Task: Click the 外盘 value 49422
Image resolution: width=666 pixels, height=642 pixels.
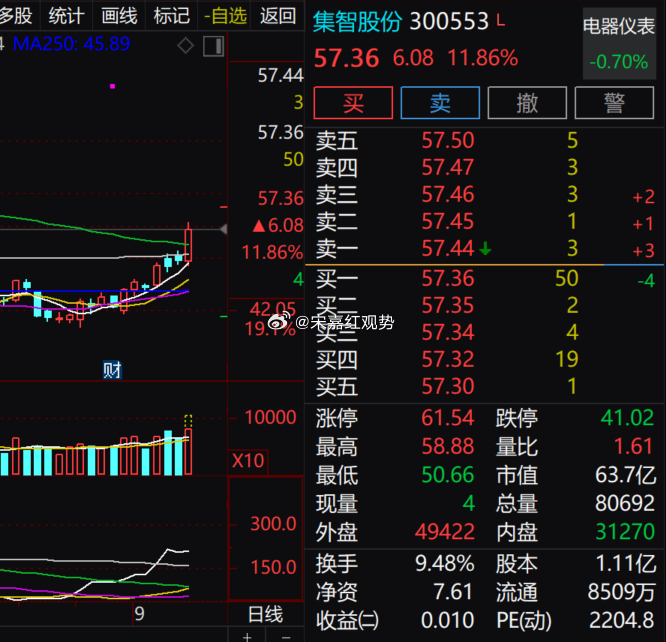Action: point(445,532)
